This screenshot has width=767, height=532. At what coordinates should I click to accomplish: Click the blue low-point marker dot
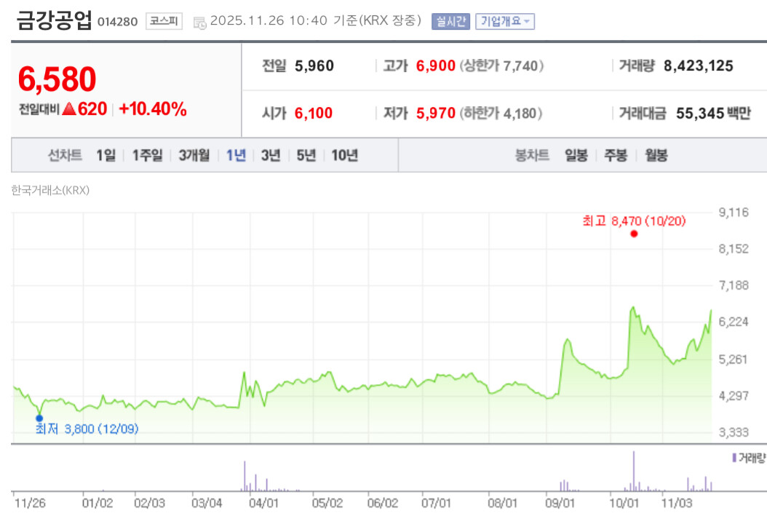click(39, 418)
